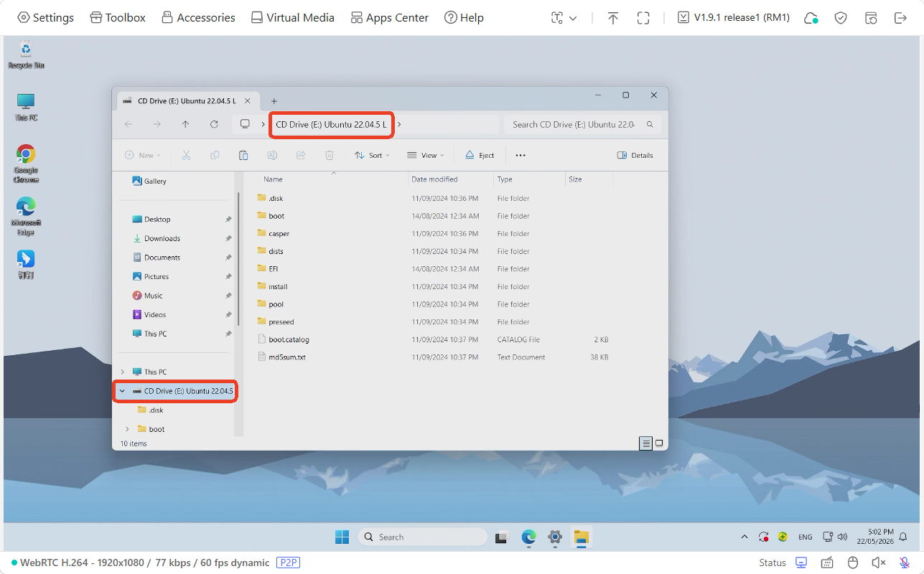Click the keyboard icon in the bottom status bar
This screenshot has height=574, width=924.
tap(827, 563)
